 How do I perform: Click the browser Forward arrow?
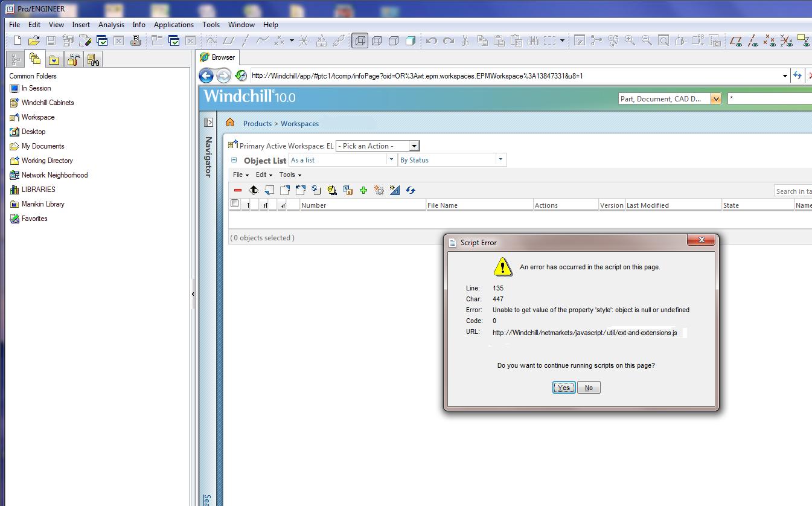click(223, 75)
